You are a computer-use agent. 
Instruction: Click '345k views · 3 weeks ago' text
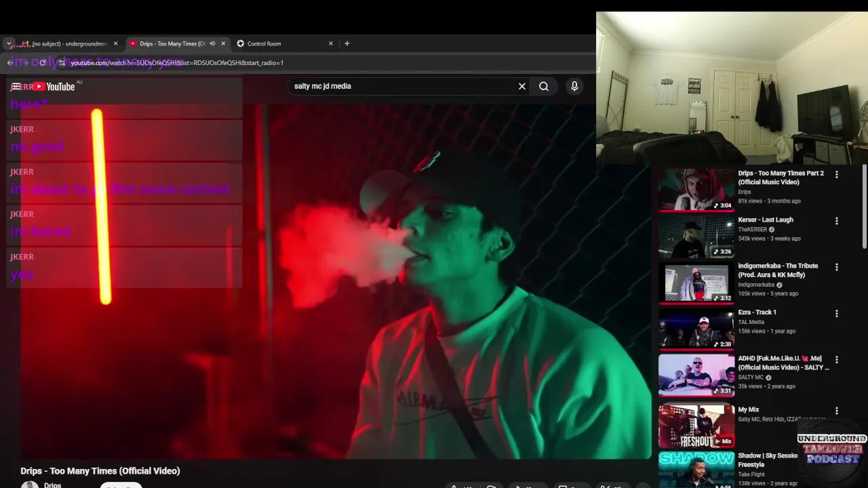(770, 239)
